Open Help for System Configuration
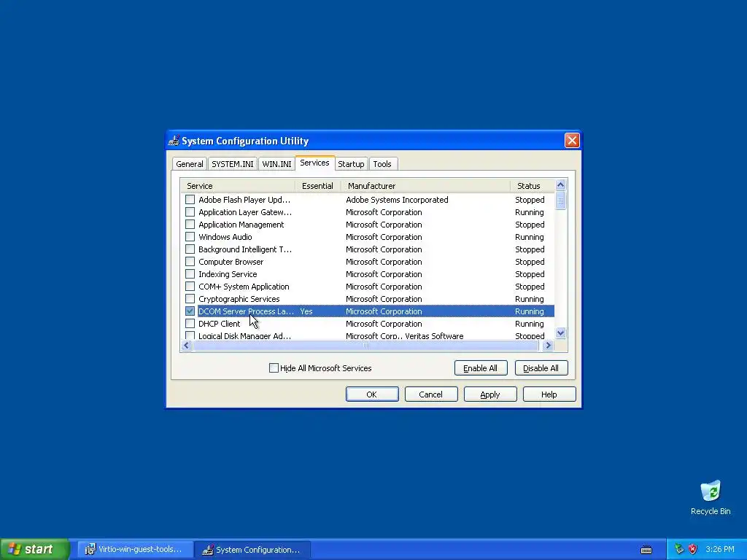The image size is (747, 560). (549, 394)
